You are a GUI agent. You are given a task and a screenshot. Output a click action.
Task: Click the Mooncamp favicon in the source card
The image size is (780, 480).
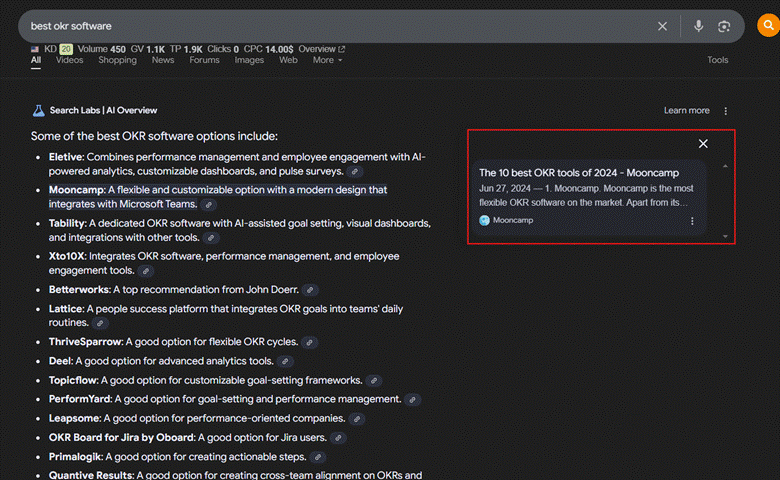[x=484, y=220]
